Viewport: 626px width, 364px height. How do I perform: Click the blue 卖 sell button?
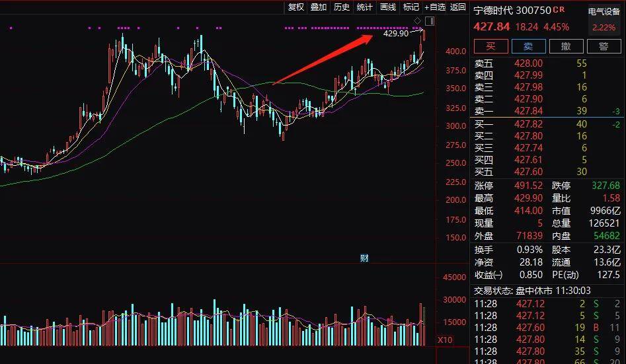click(x=529, y=46)
